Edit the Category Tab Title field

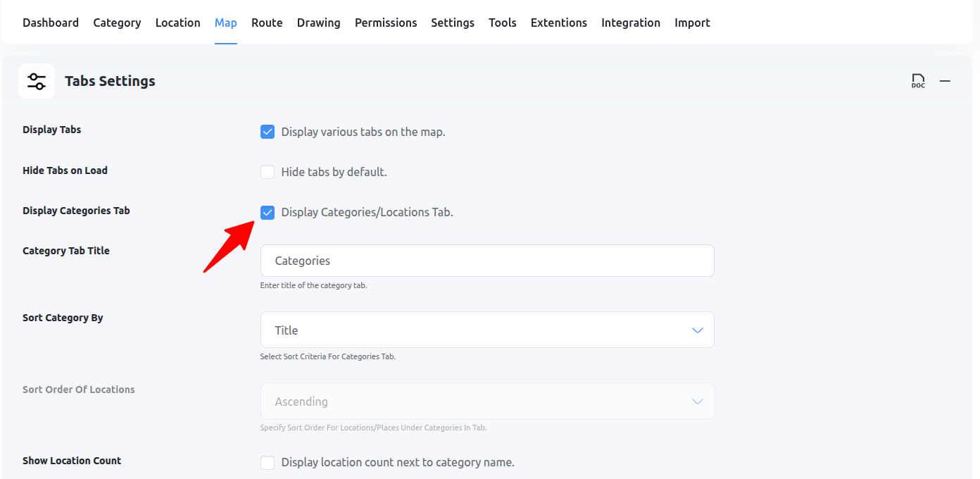point(487,260)
